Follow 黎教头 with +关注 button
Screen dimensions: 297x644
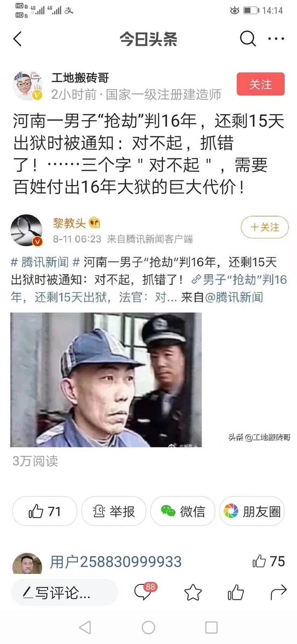[265, 228]
